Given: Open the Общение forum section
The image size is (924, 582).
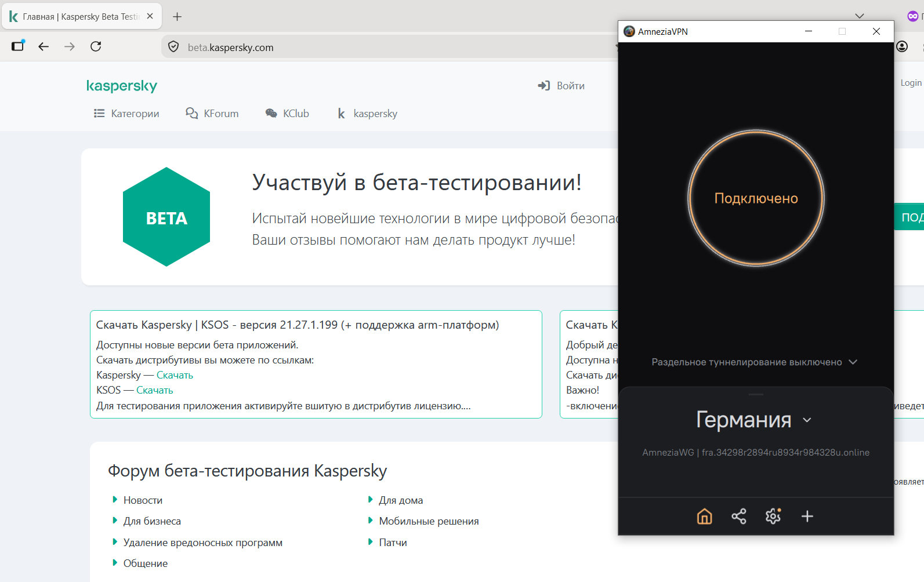Looking at the screenshot, I should (x=146, y=563).
